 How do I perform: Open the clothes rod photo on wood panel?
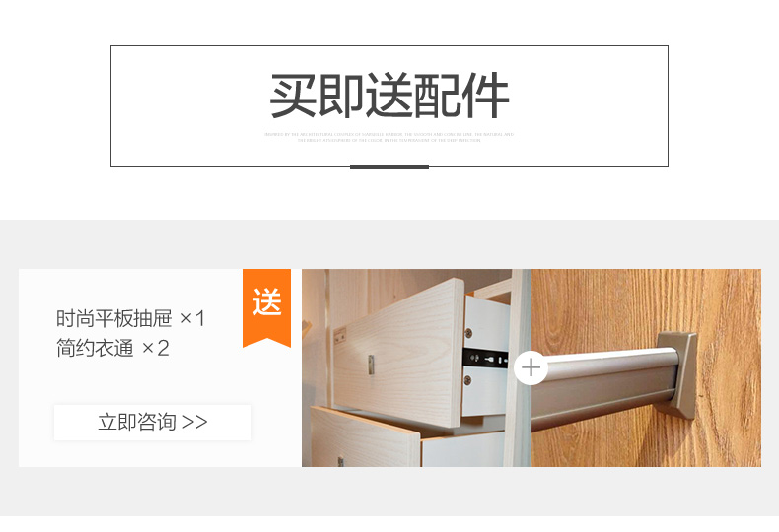pos(646,367)
